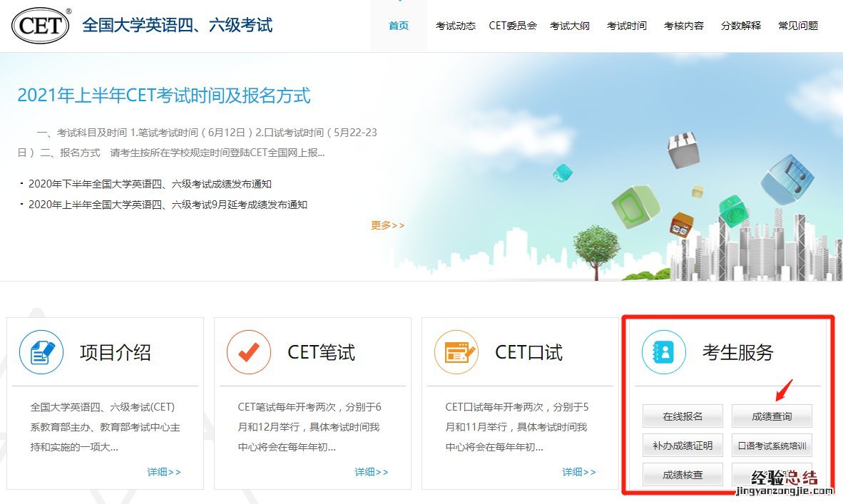Click the CET口试 presentation icon
Image resolution: width=843 pixels, height=504 pixels.
point(456,352)
